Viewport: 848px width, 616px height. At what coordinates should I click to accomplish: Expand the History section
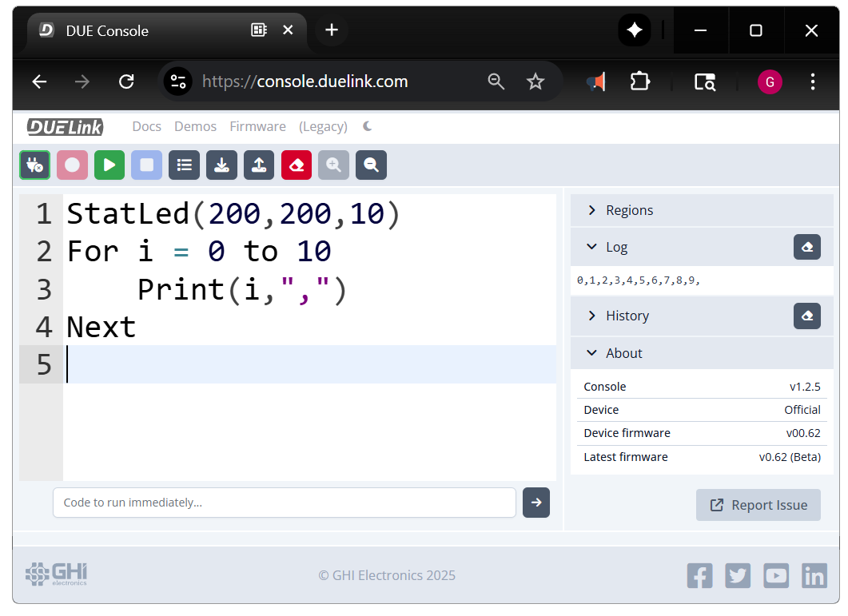pos(627,316)
